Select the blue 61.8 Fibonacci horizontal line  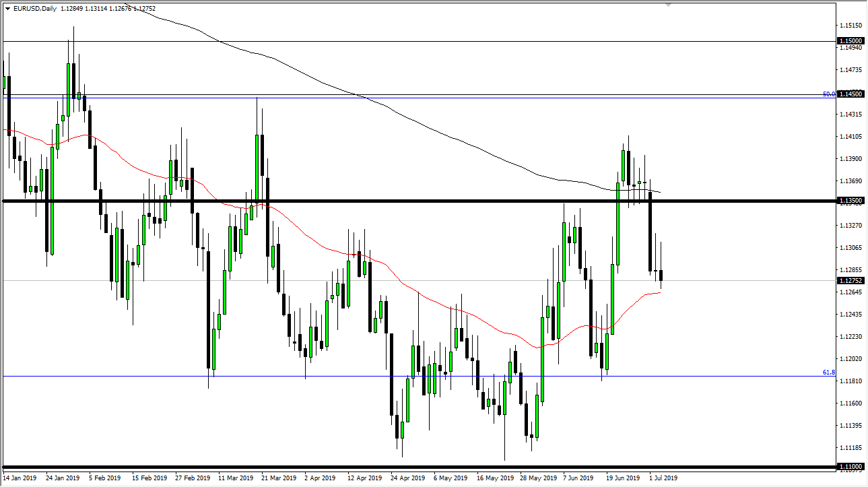coord(419,376)
